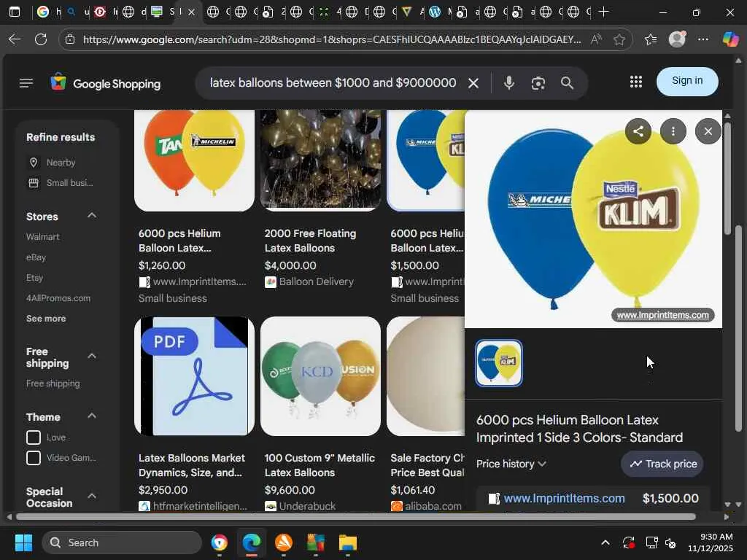This screenshot has width=747, height=560.
Task: Open tab actions menu
Action: coord(15,12)
